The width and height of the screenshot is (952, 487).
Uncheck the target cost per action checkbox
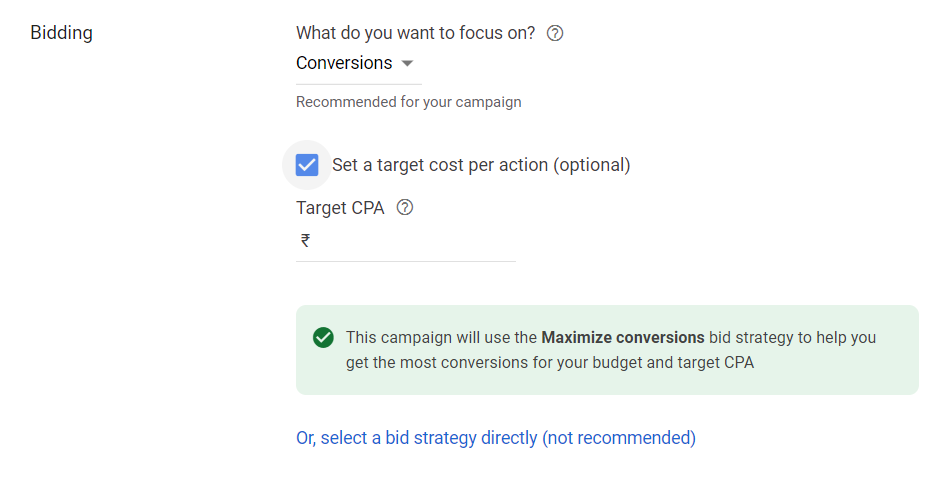(307, 165)
